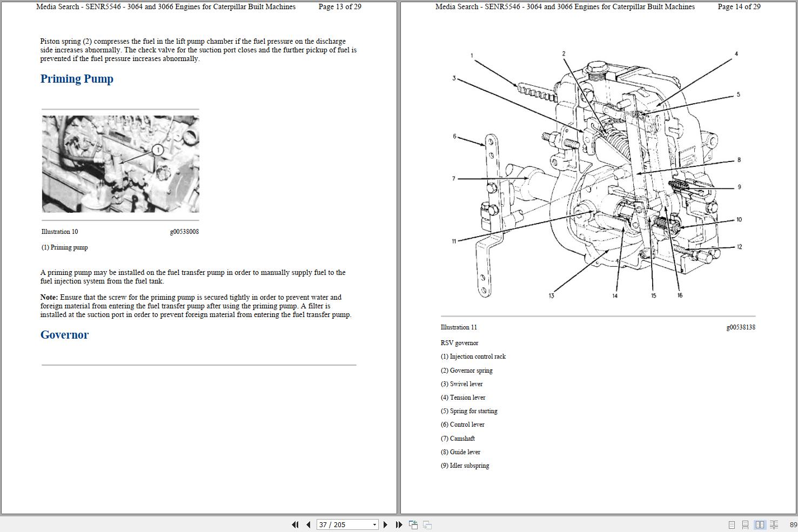Enable the continuous facing pages layout
798x532 pixels.
tap(774, 524)
